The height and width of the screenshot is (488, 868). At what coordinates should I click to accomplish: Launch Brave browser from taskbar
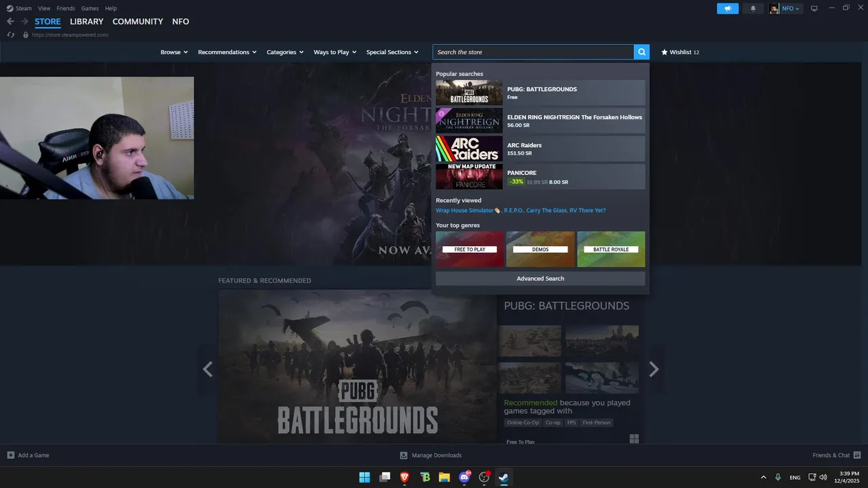pos(405,477)
